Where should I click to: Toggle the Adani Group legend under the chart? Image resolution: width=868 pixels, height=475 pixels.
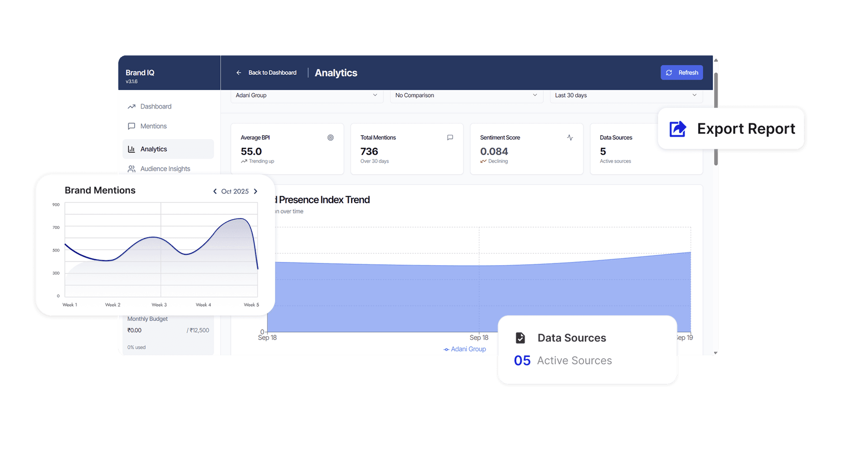point(465,349)
